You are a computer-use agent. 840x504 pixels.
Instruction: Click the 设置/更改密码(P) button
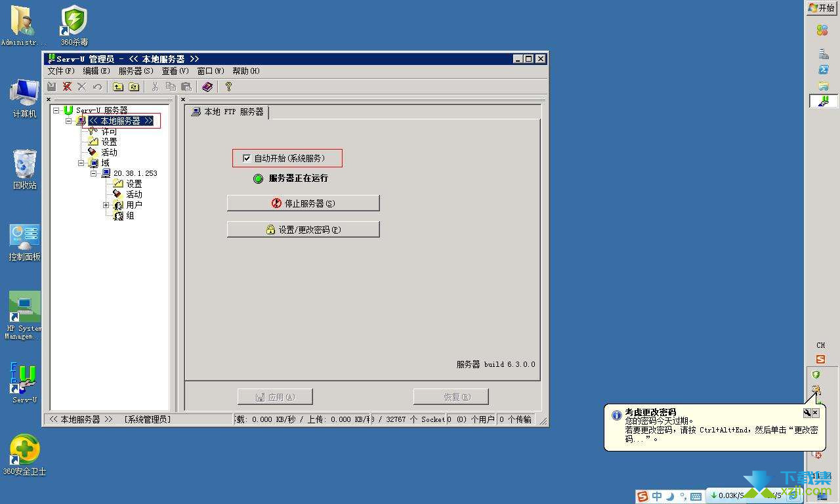click(x=303, y=230)
